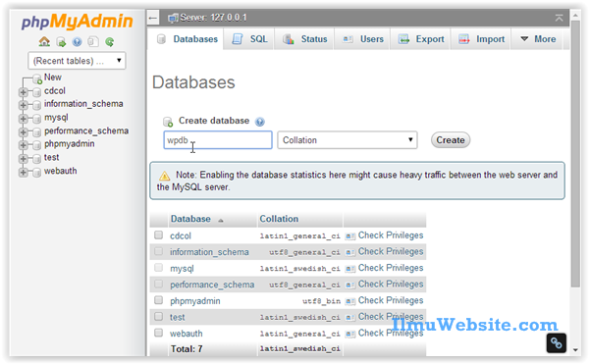Open the webauth database link in table
This screenshot has width=589, height=364.
coord(186,334)
